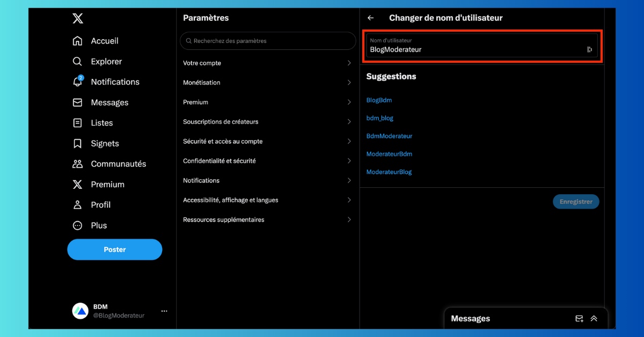Open Explorer search icon in sidebar

click(x=78, y=61)
